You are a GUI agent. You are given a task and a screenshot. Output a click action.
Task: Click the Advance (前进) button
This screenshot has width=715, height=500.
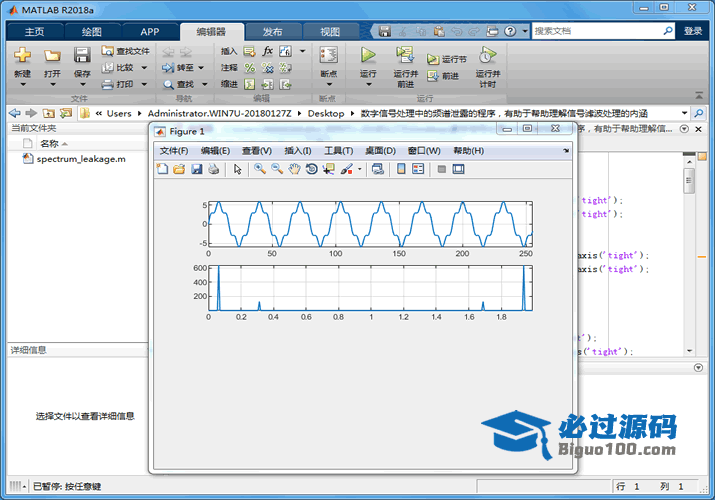click(443, 76)
